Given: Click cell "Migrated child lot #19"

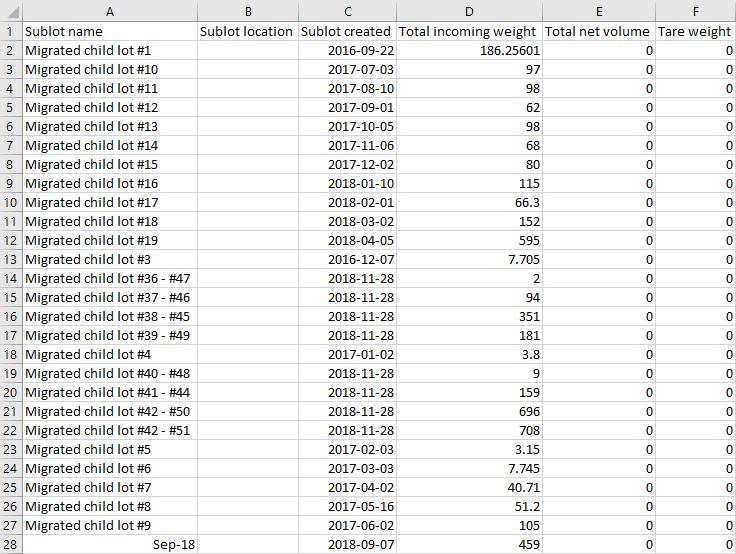Looking at the screenshot, I should pyautogui.click(x=109, y=240).
